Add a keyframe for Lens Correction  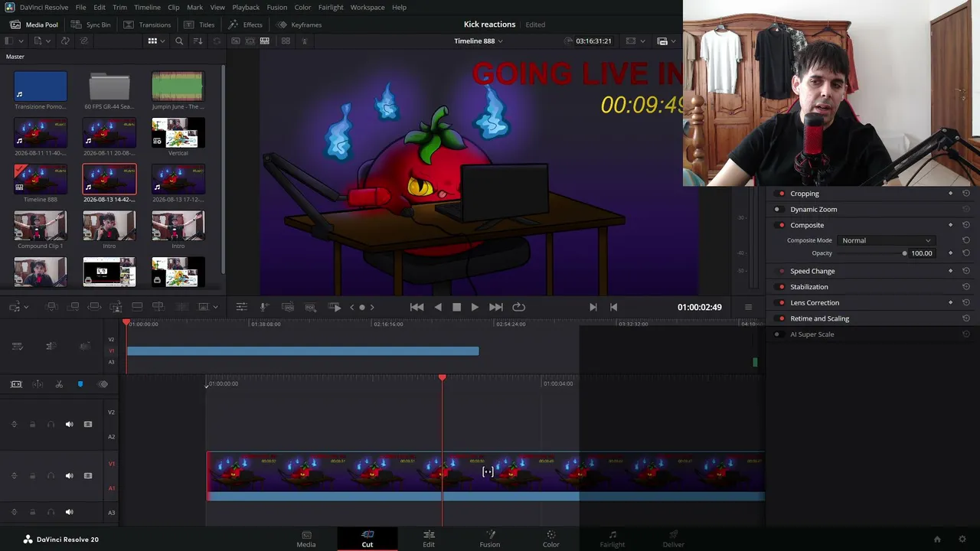tap(950, 302)
